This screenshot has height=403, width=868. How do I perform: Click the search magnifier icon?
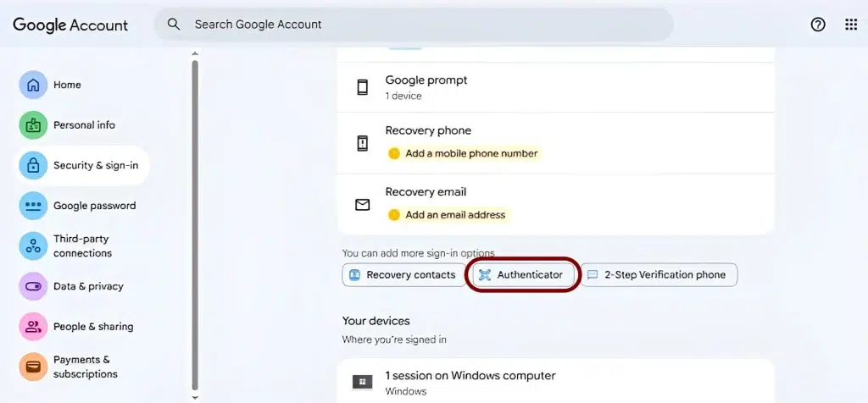[174, 25]
